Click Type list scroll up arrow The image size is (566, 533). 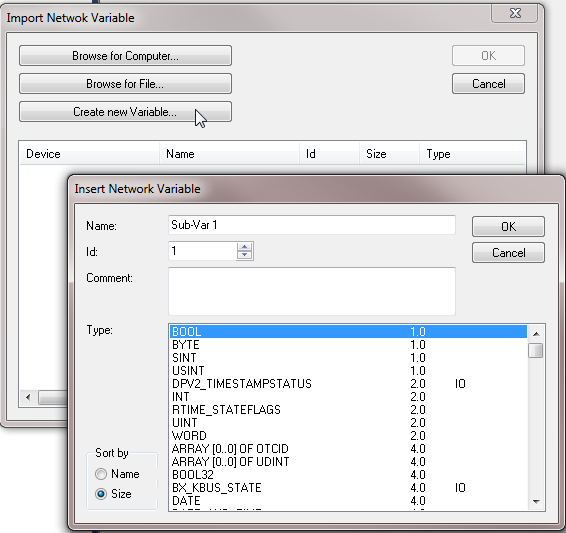(536, 334)
